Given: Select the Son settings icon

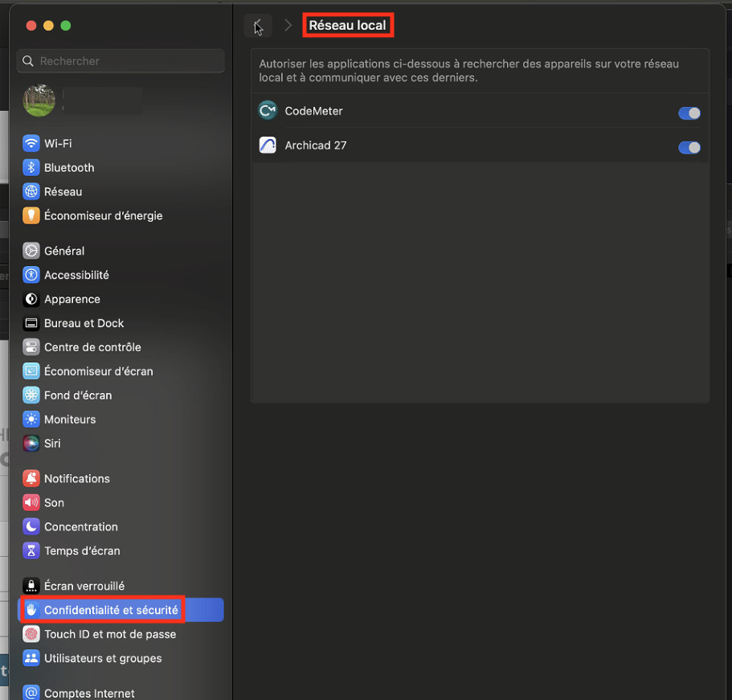Looking at the screenshot, I should [31, 502].
